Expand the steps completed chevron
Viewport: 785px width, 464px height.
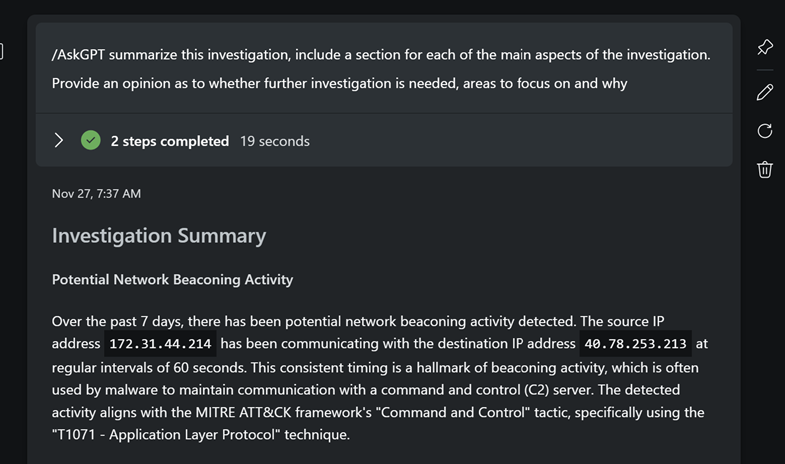(59, 141)
